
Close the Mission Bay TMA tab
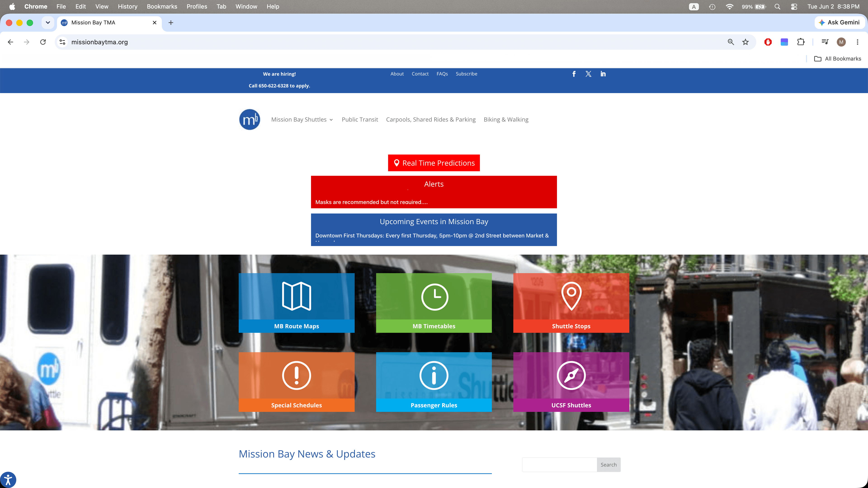pyautogui.click(x=154, y=23)
